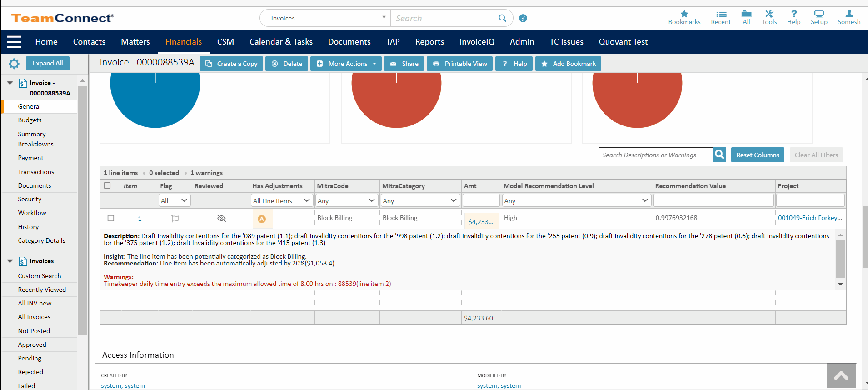Image resolution: width=868 pixels, height=390 pixels.
Task: Click the Expand All button
Action: pos(48,64)
